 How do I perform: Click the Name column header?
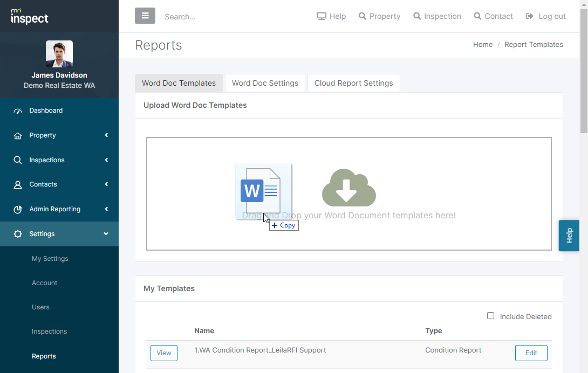pos(204,330)
